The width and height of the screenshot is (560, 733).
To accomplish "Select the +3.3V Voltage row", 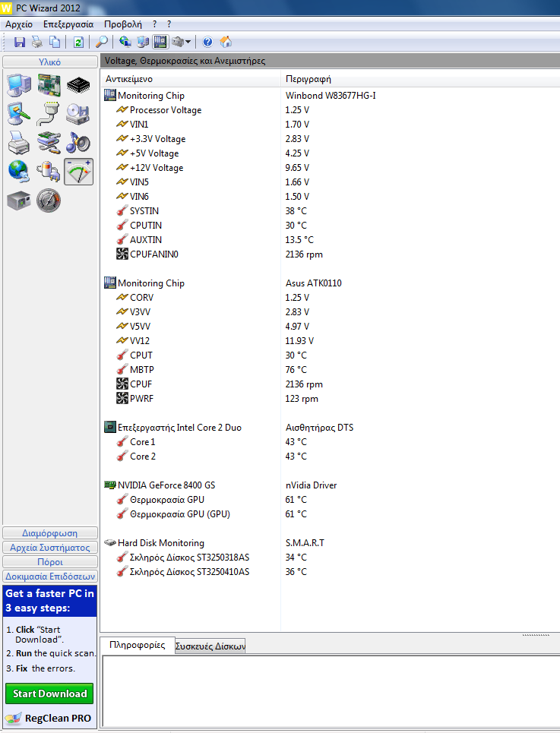I will point(330,139).
